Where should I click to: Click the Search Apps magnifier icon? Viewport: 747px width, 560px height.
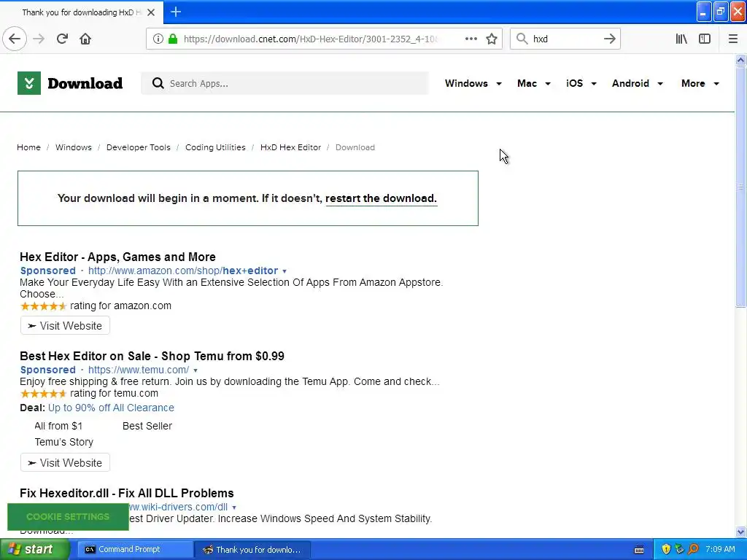point(158,83)
